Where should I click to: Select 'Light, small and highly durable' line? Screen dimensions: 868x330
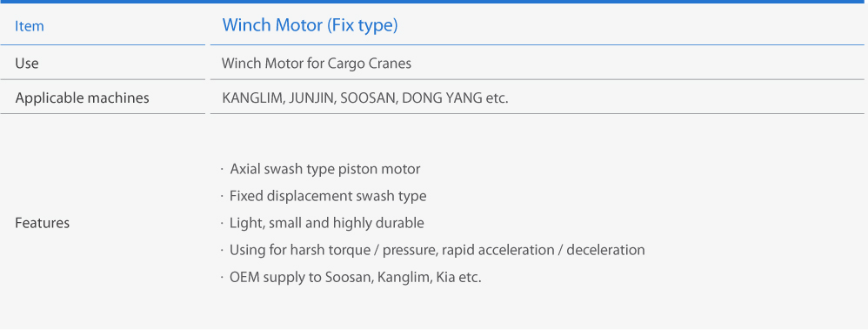[x=327, y=223]
